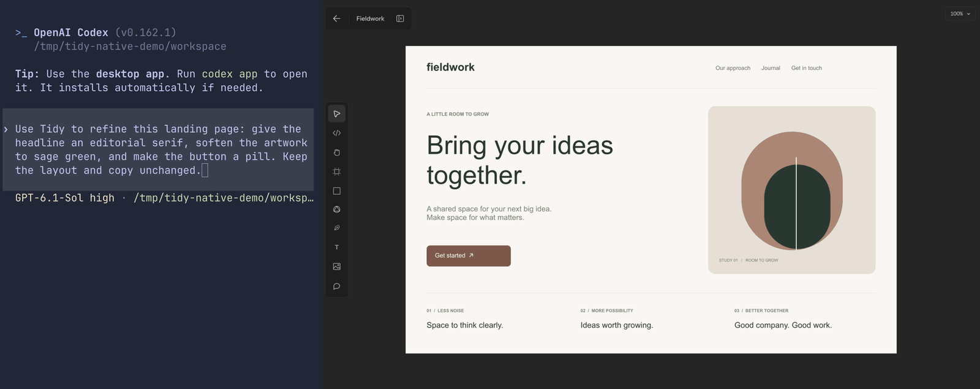Select the A shared space subheading paragraph

tap(489, 213)
